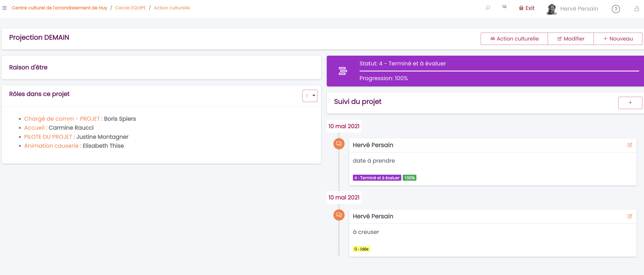Open the Animation causerie role
644x275 pixels.
(51, 146)
